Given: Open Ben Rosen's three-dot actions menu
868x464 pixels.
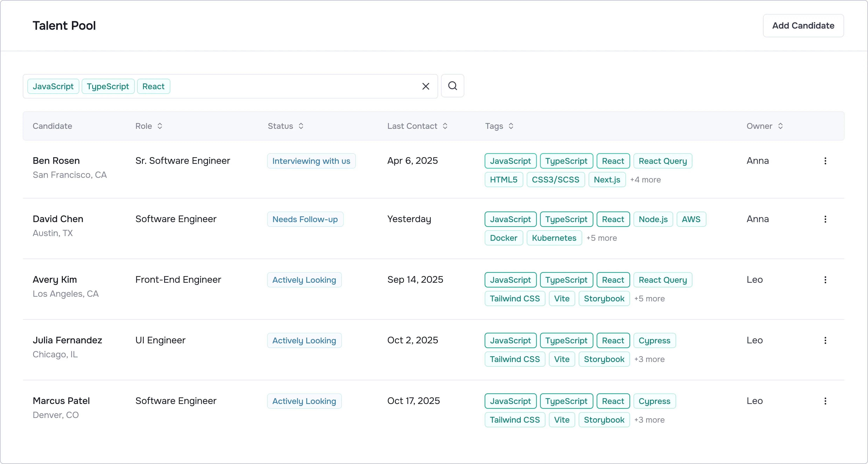Looking at the screenshot, I should coord(825,161).
